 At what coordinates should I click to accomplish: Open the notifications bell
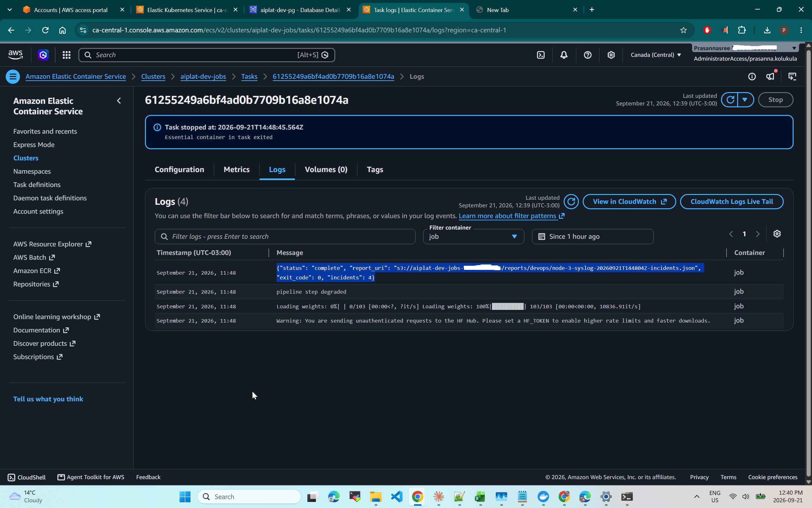(x=564, y=55)
